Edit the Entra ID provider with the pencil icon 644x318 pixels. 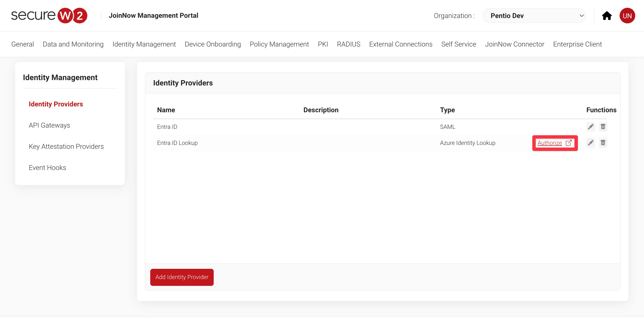pyautogui.click(x=591, y=127)
